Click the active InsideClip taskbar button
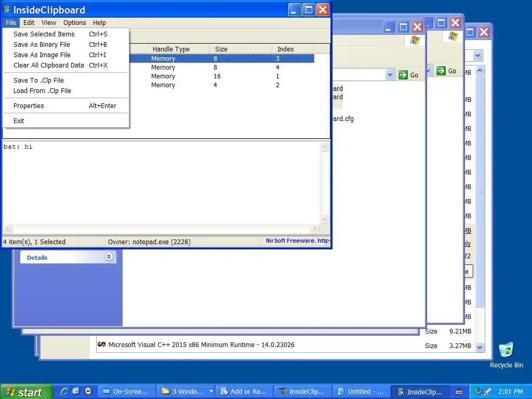Screen dimensions: 532x399 point(421,392)
